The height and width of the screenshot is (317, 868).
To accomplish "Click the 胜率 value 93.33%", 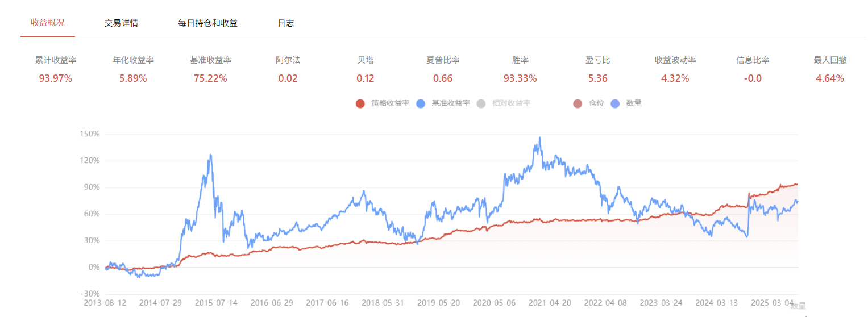I will tap(520, 78).
